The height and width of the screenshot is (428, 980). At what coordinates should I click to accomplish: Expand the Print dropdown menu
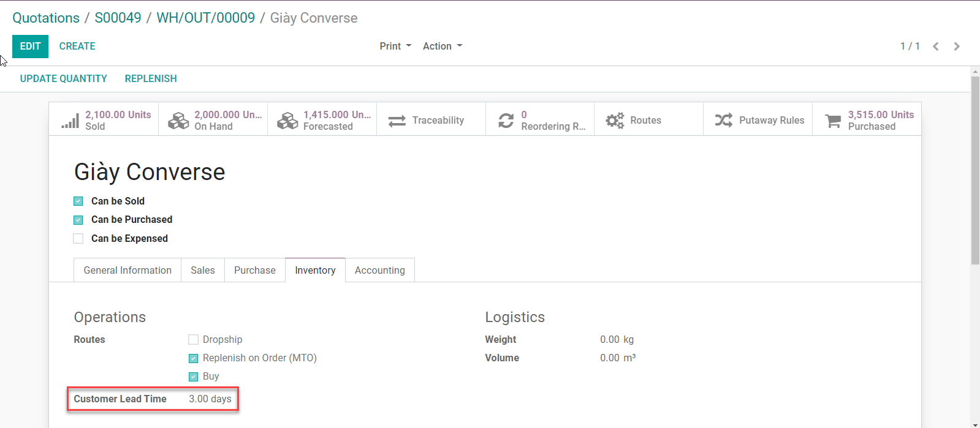pos(395,47)
